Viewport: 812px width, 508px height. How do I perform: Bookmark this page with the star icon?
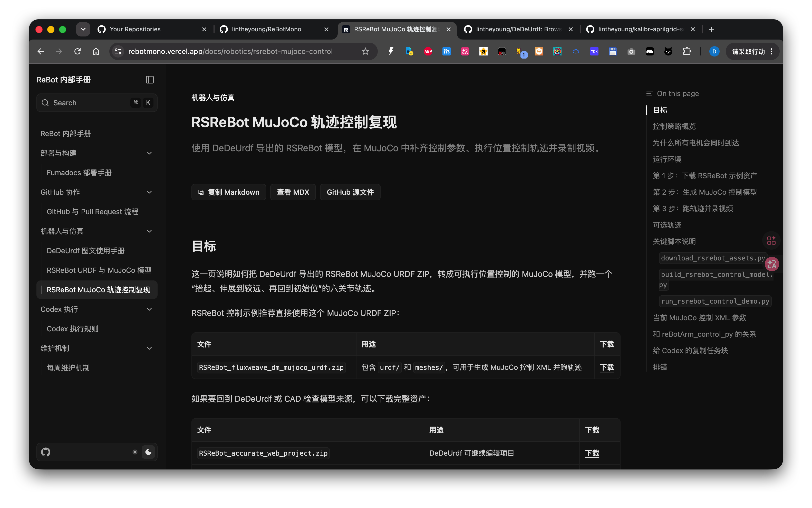tap(365, 51)
